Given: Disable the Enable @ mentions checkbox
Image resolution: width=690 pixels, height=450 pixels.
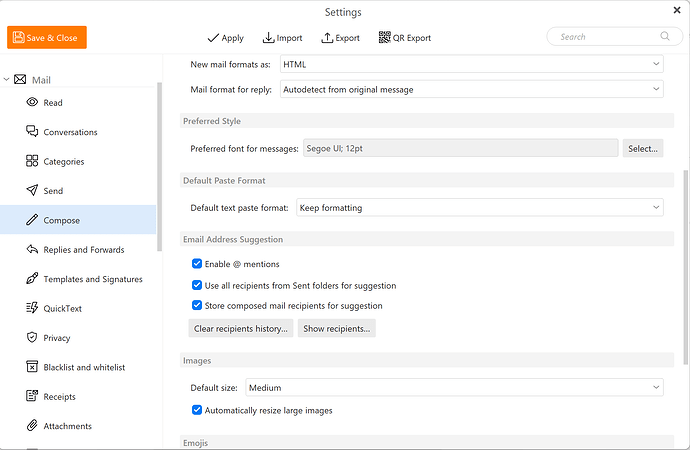Looking at the screenshot, I should [x=197, y=263].
